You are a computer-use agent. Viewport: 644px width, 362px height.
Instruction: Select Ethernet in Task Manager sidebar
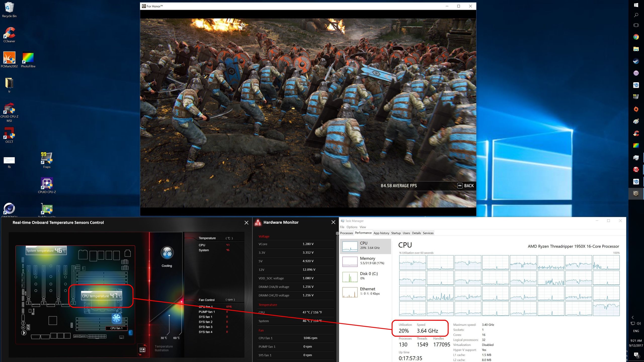tap(366, 292)
